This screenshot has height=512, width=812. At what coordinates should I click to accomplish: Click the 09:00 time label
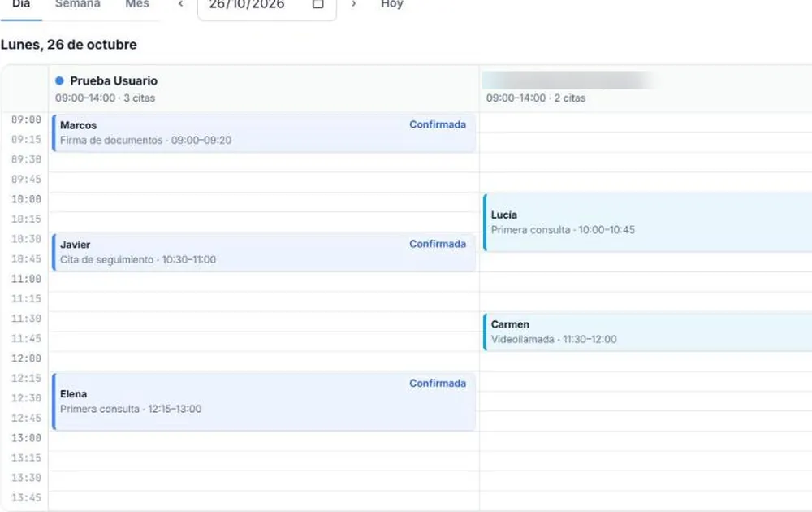(26, 119)
